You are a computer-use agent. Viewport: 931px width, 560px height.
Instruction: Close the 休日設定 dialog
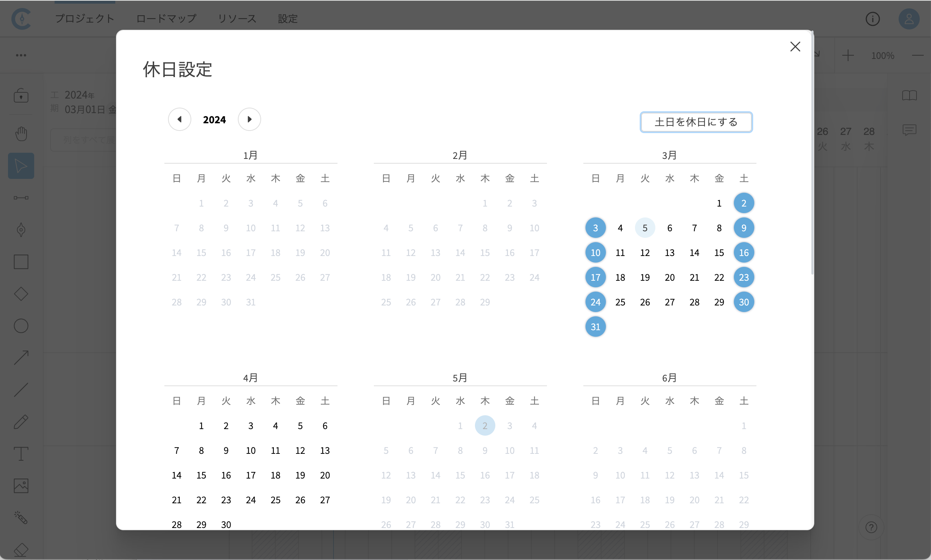click(795, 47)
